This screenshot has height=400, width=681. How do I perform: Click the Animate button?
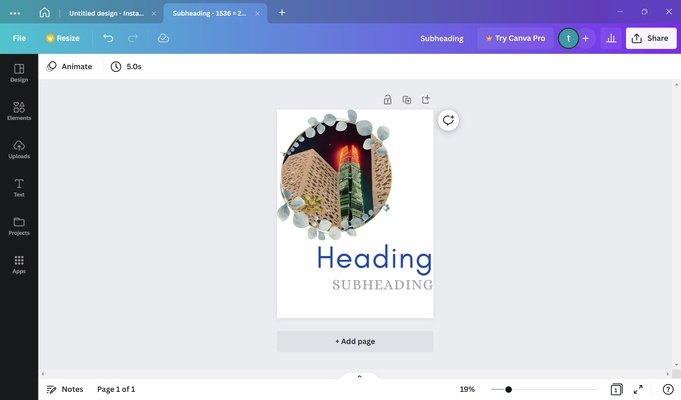69,66
